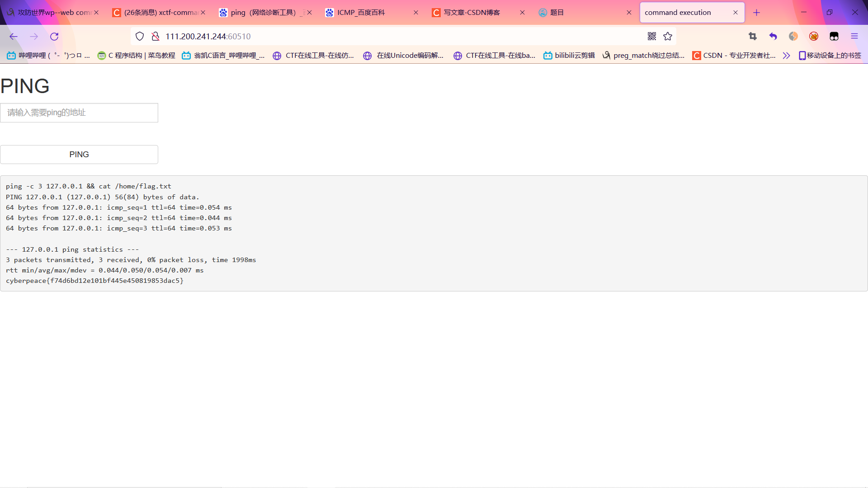Click the screenshot crop toolbar icon
This screenshot has width=868, height=488.
[x=753, y=37]
